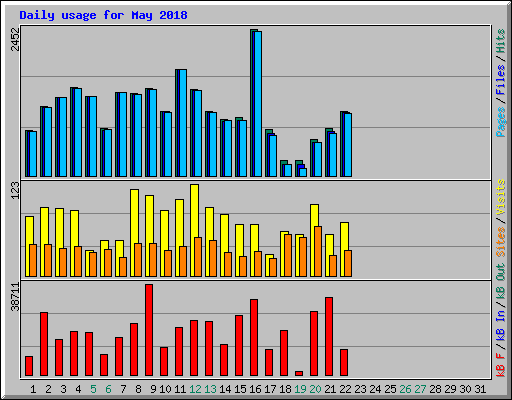Select day 14 label on the x-axis
This screenshot has width=512, height=400.
tap(225, 389)
